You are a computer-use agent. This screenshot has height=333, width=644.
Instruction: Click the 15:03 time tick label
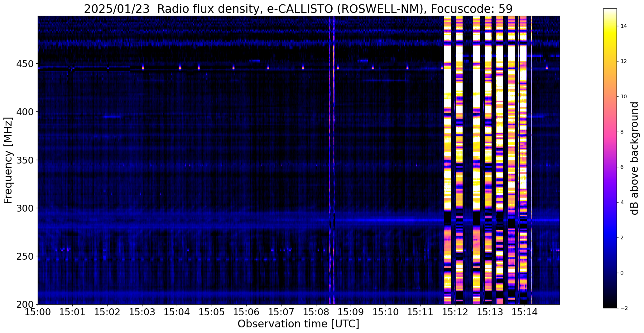[142, 311]
